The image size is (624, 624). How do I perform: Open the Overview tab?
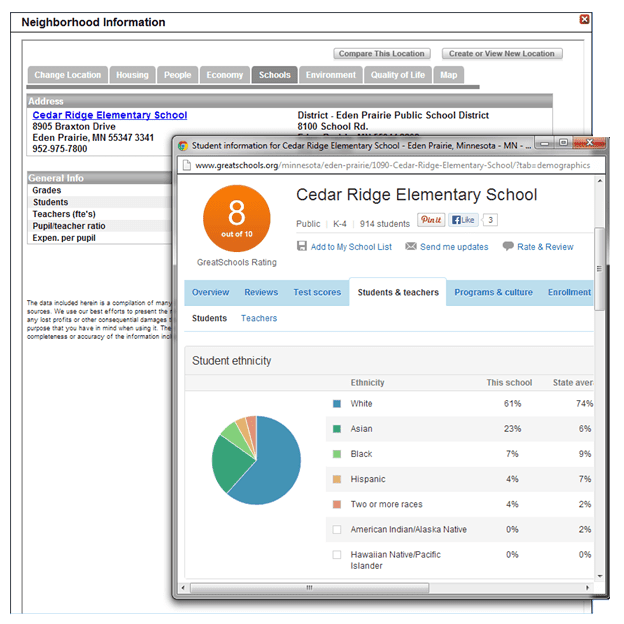[211, 292]
